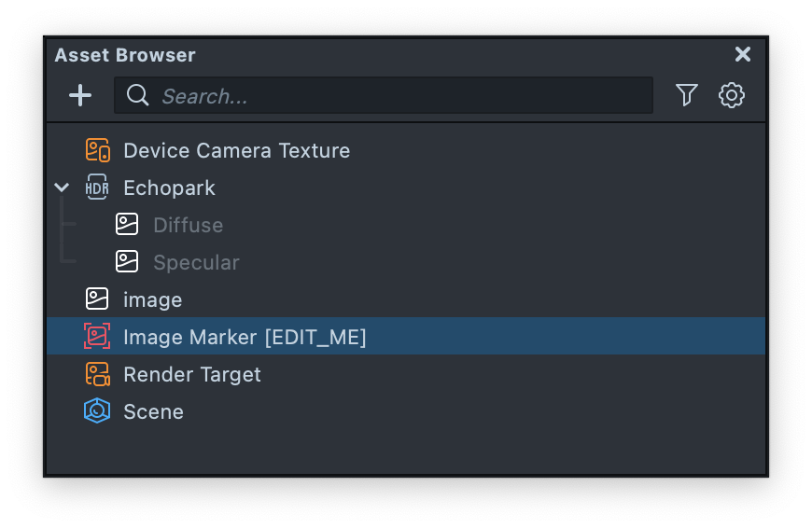This screenshot has height=528, width=812.
Task: Click the Image Marker icon
Action: pyautogui.click(x=97, y=337)
